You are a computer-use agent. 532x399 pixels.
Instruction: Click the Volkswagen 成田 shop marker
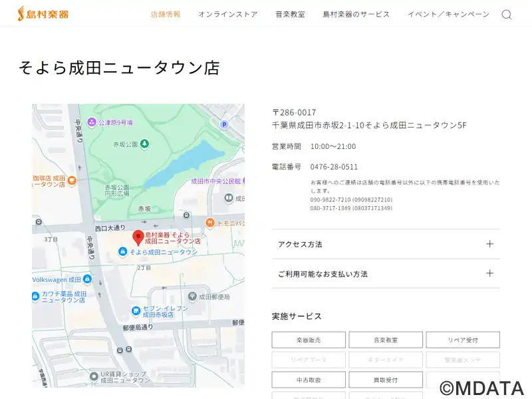click(87, 279)
